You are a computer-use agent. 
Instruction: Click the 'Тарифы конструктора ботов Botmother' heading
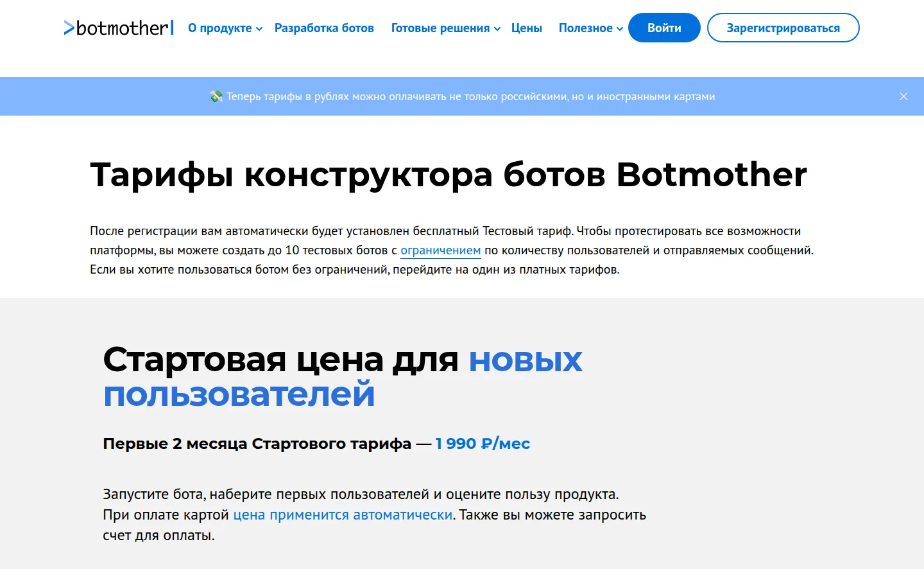click(x=449, y=174)
